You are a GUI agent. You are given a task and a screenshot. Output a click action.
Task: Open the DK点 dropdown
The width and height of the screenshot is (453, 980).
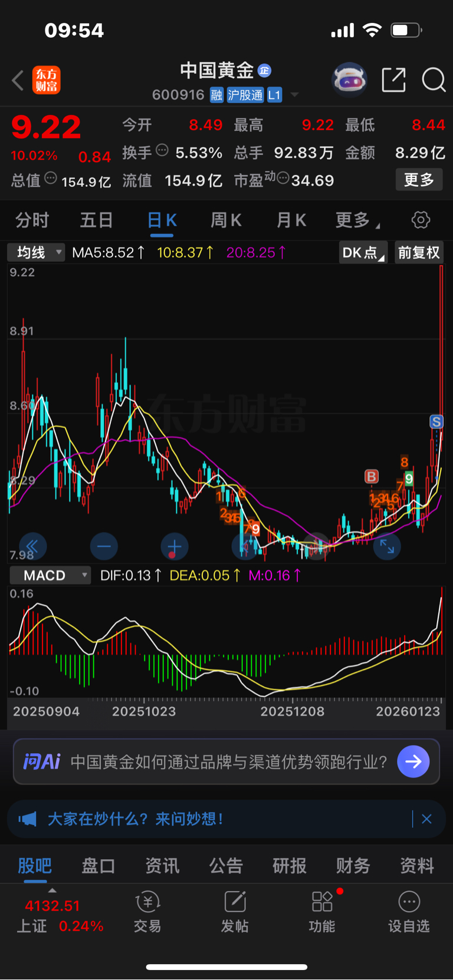tap(363, 253)
